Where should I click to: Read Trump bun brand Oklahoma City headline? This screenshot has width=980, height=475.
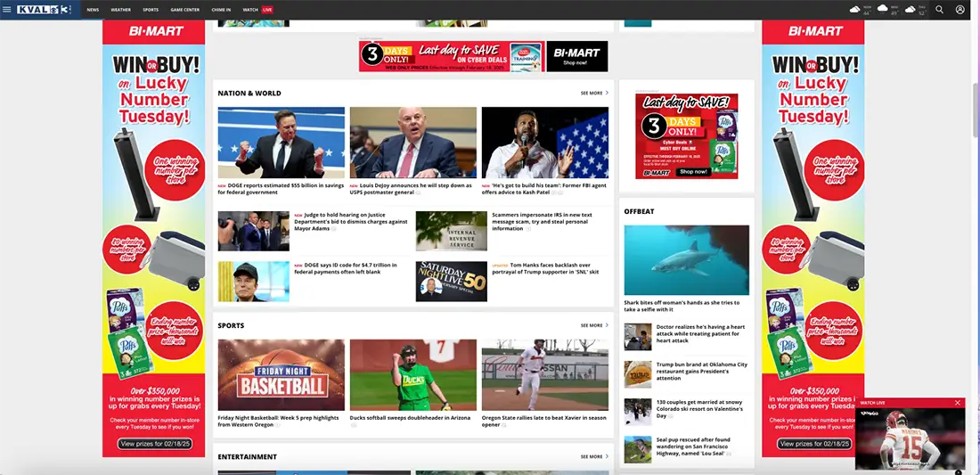pos(701,372)
